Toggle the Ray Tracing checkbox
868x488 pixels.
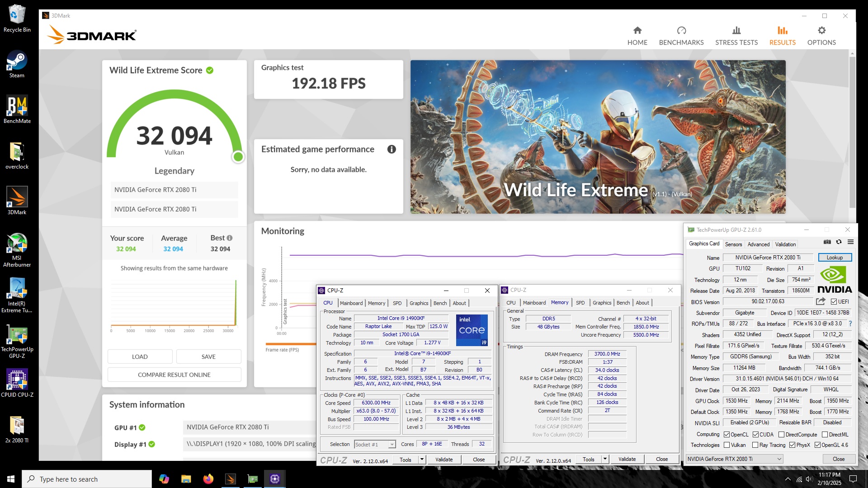(755, 445)
